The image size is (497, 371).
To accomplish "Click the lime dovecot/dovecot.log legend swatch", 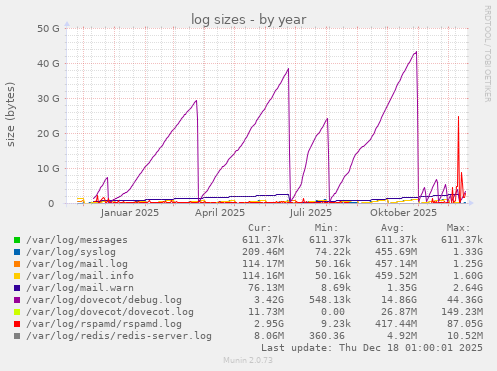I will click(17, 312).
